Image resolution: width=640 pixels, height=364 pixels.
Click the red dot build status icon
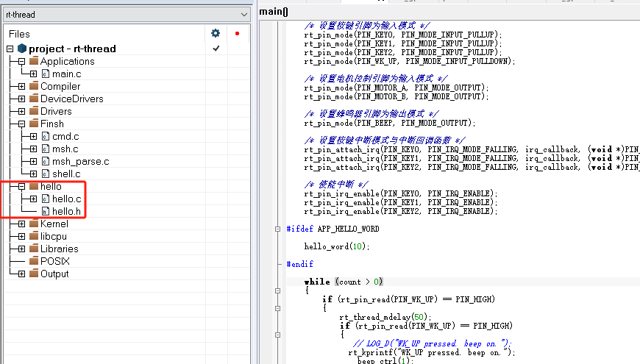click(x=237, y=34)
